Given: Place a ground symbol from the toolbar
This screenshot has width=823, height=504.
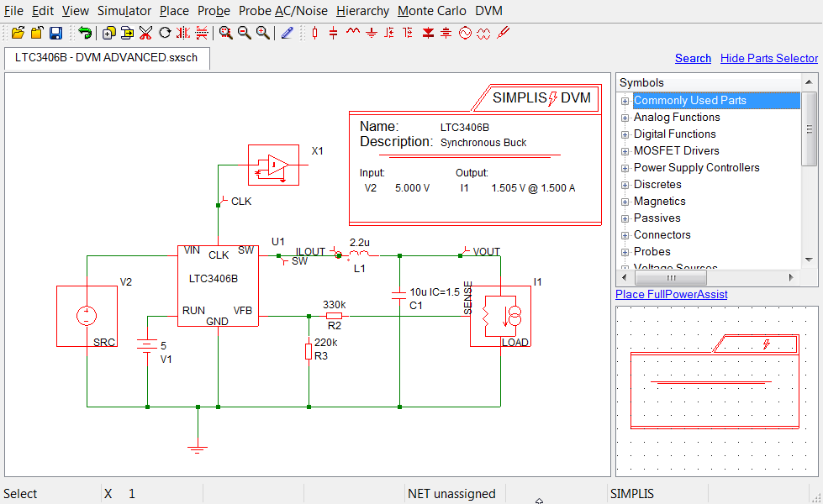Looking at the screenshot, I should coord(371,33).
